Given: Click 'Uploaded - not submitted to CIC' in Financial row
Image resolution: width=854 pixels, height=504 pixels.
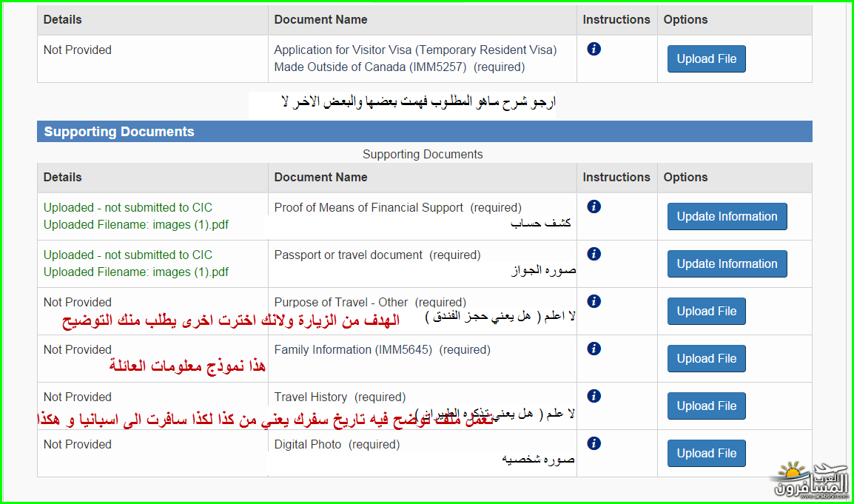Looking at the screenshot, I should tap(128, 207).
